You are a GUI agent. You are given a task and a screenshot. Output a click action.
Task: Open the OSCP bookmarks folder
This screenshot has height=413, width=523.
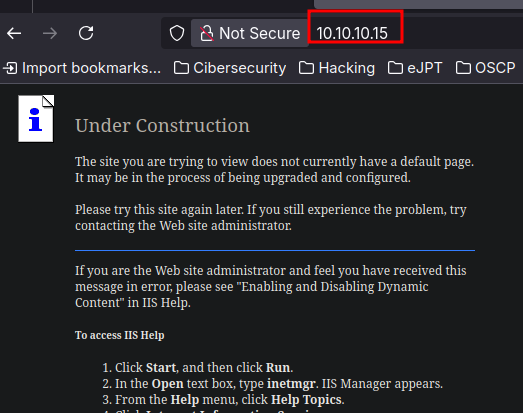pyautogui.click(x=486, y=68)
